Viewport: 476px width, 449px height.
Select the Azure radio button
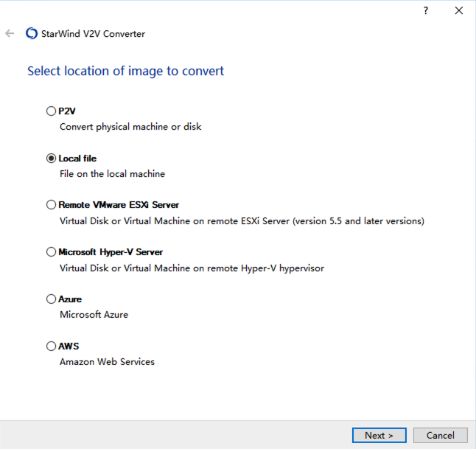click(51, 299)
